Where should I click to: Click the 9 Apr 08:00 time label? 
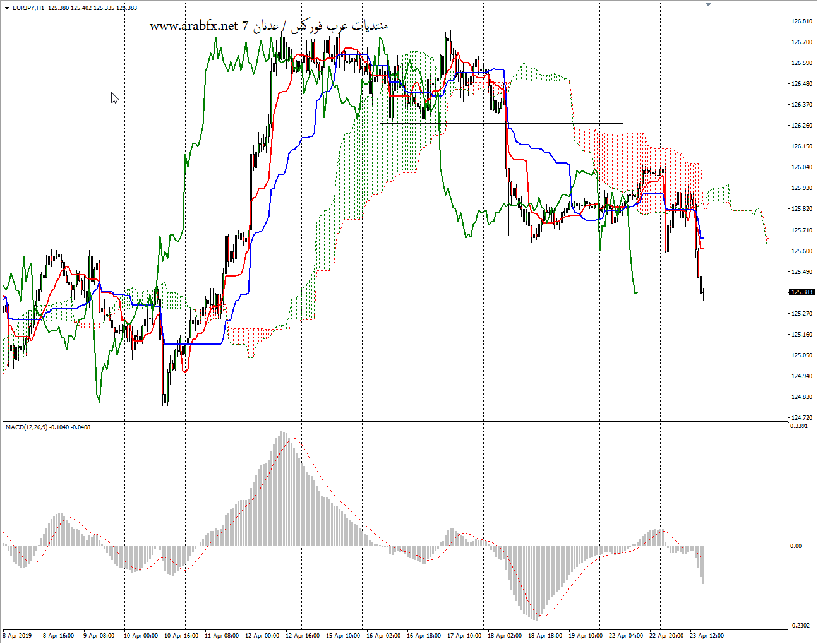99,636
